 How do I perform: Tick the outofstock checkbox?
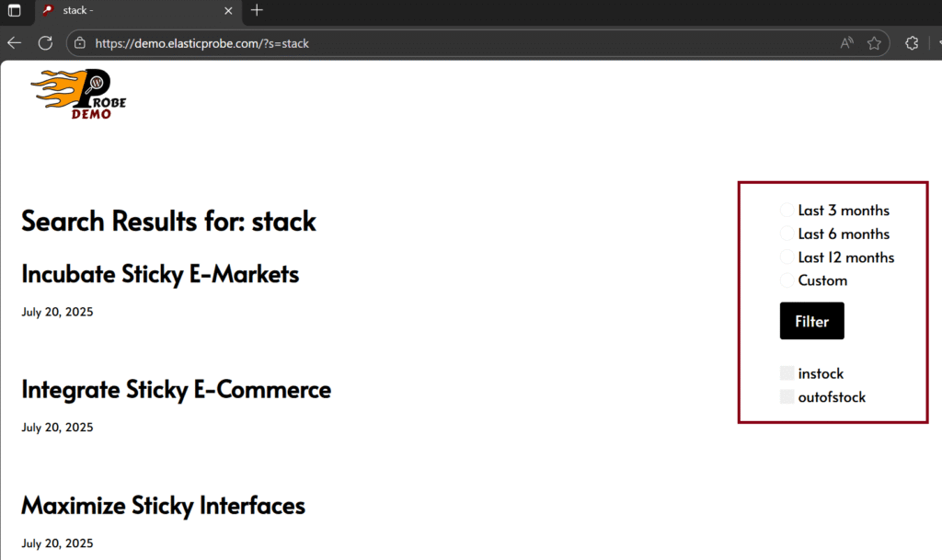coord(787,397)
